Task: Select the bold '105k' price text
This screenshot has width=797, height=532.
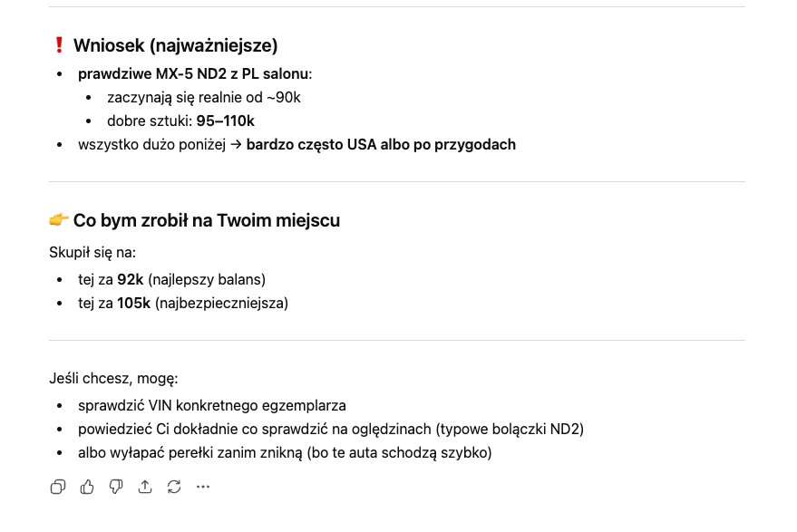Action: [x=133, y=303]
